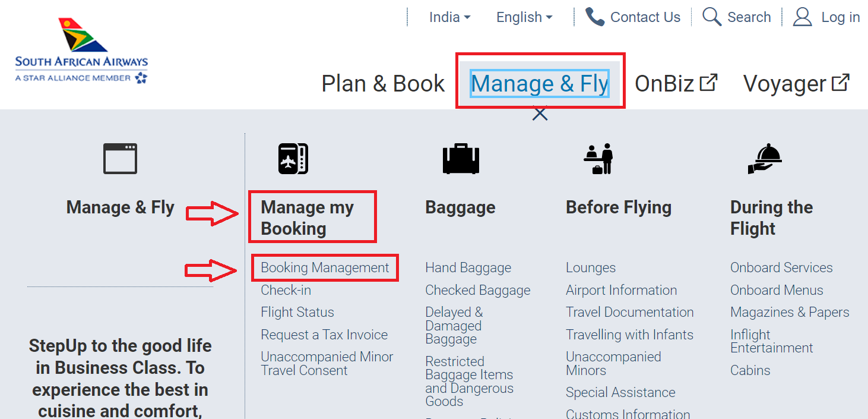
Task: Click the boarding pass Manage my Booking icon
Action: tap(293, 159)
